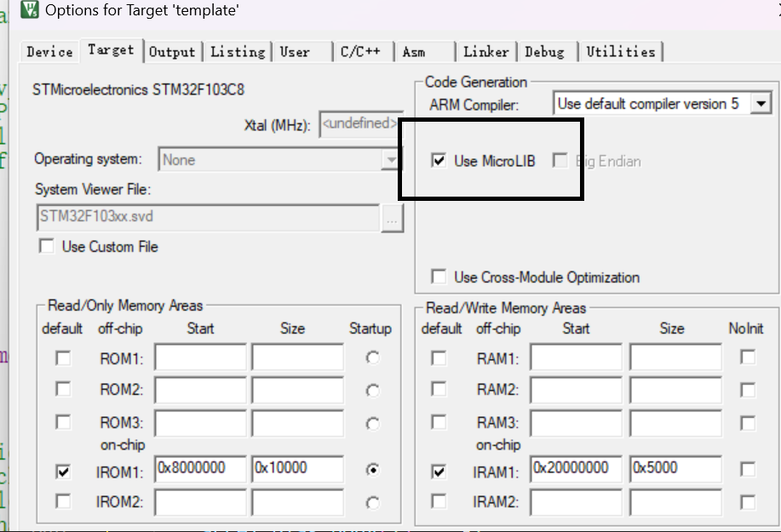Check the IRAM2 default checkbox
The width and height of the screenshot is (781, 532).
(x=439, y=501)
